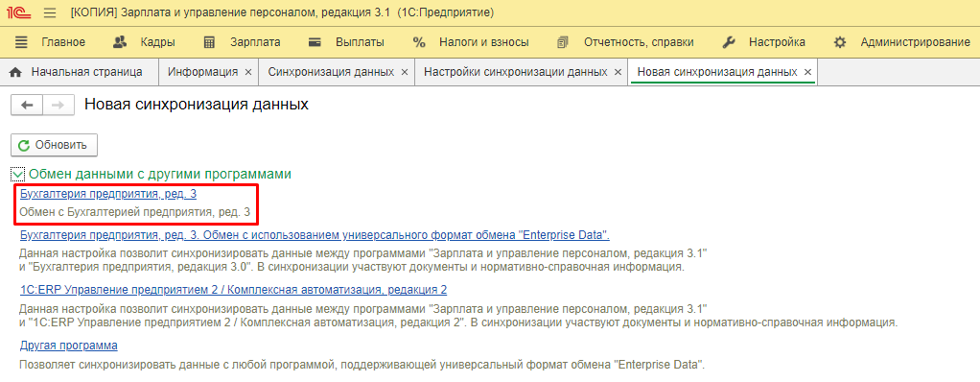Go back with the left arrow button
This screenshot has height=382, width=980.
click(x=27, y=105)
